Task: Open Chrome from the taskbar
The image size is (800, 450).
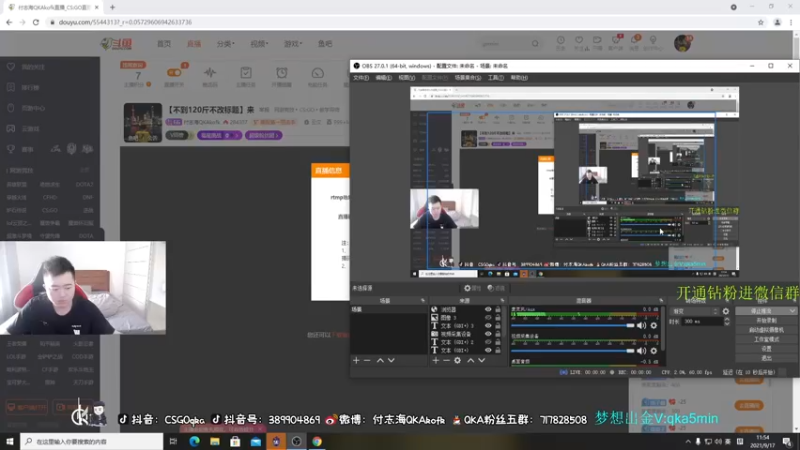Action: click(317, 441)
